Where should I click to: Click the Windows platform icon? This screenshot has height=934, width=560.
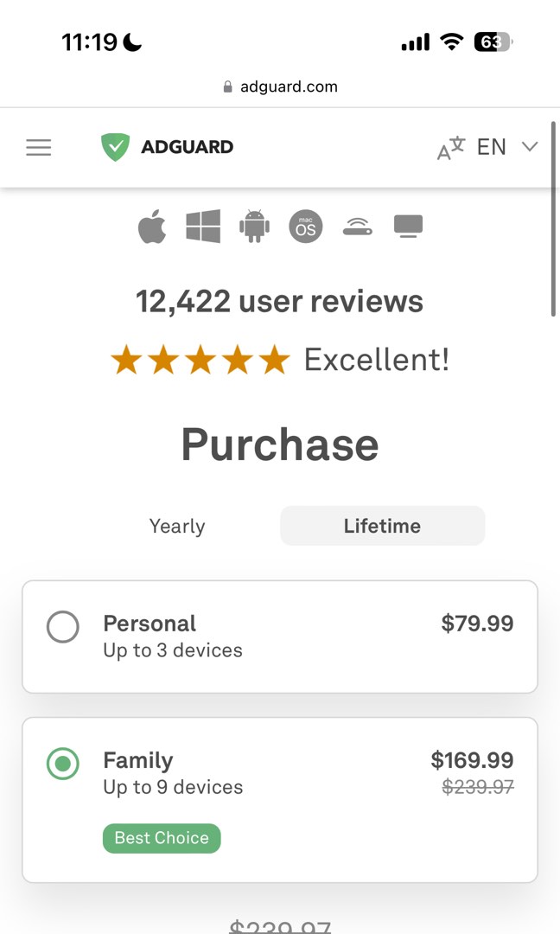(x=203, y=227)
